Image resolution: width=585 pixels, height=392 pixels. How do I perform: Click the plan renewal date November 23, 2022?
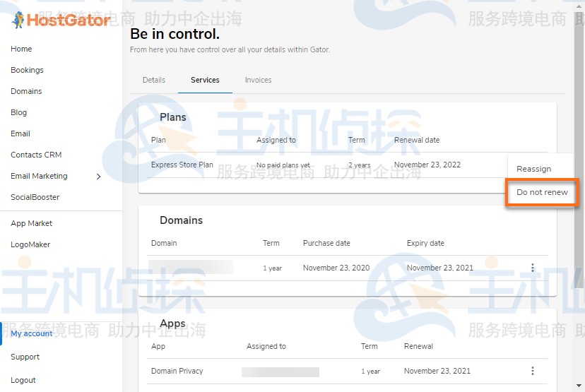pos(427,165)
